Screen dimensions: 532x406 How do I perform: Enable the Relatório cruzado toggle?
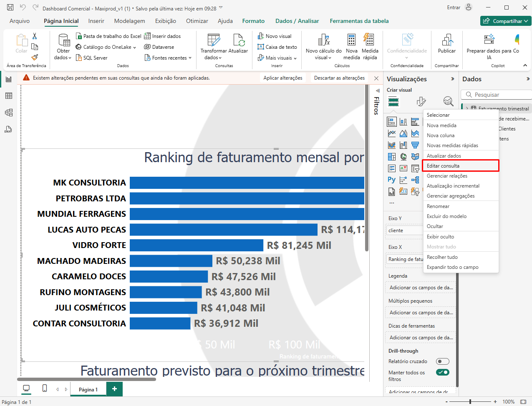(442, 361)
